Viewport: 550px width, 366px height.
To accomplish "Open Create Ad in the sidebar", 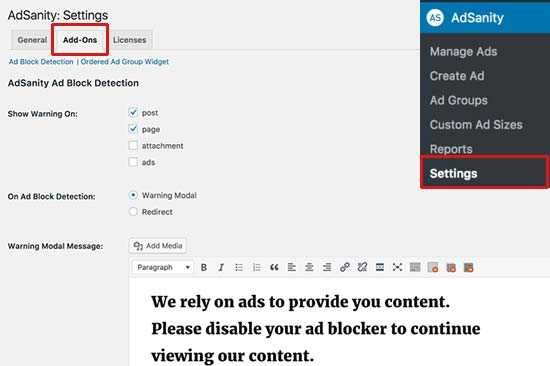I will pyautogui.click(x=457, y=76).
